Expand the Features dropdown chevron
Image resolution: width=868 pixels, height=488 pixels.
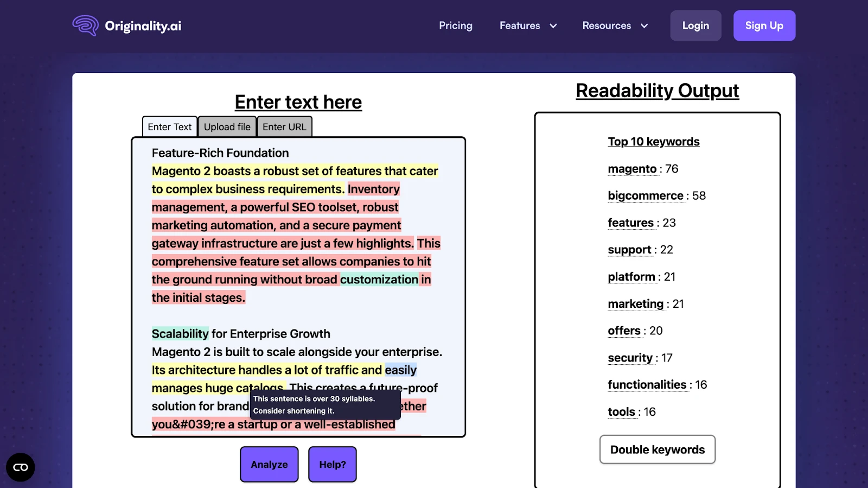(553, 26)
